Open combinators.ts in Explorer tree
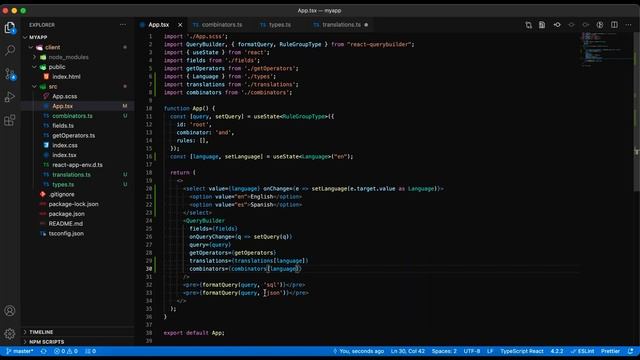Image resolution: width=640 pixels, height=360 pixels. point(78,116)
